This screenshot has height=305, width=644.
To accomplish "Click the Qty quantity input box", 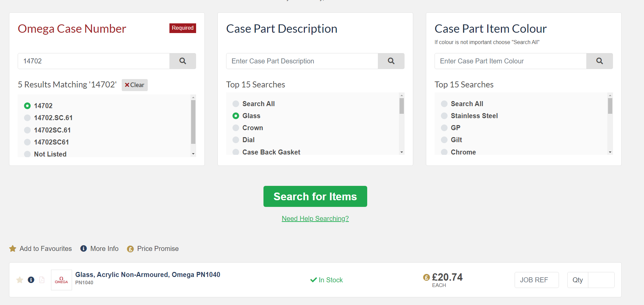I will 601,280.
